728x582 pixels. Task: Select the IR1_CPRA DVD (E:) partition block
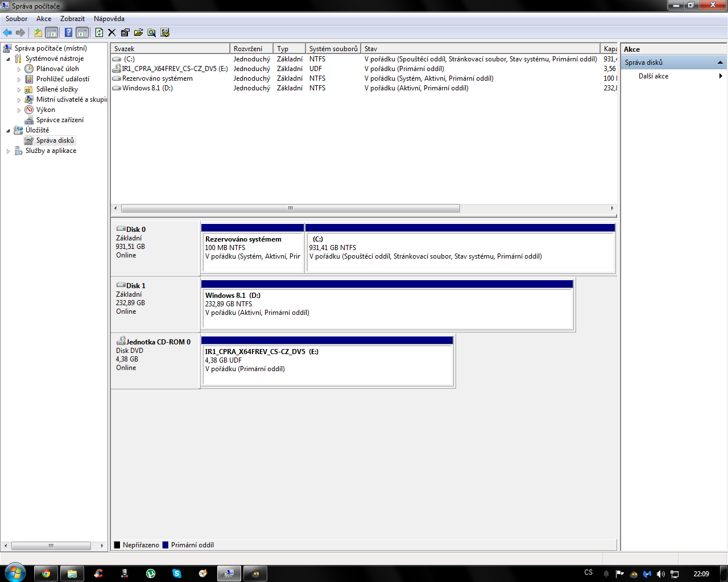[327, 361]
